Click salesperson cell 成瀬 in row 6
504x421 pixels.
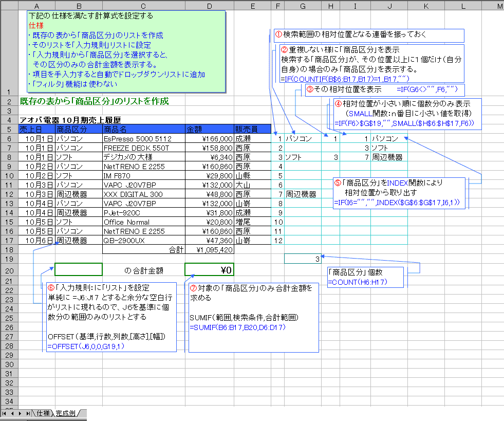click(x=253, y=139)
